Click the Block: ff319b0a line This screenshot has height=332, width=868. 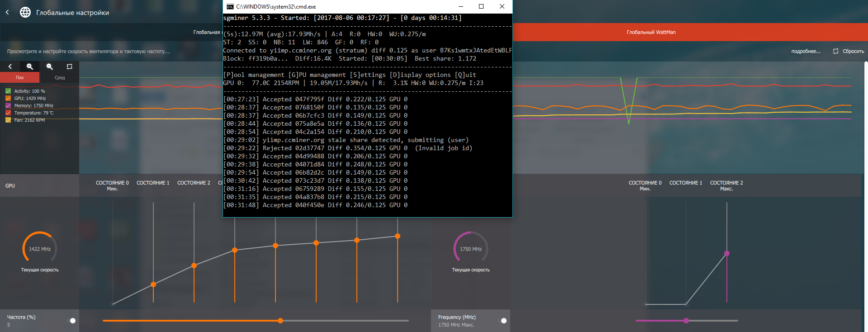tap(350, 58)
